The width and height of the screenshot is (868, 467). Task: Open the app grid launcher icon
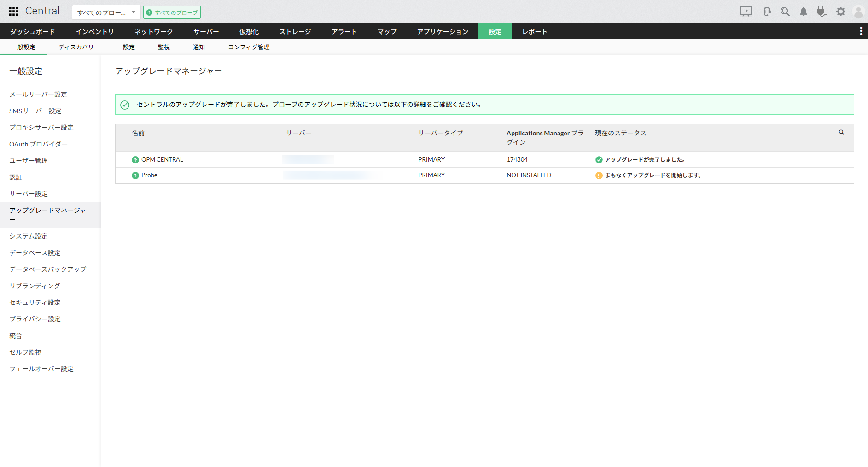click(14, 12)
